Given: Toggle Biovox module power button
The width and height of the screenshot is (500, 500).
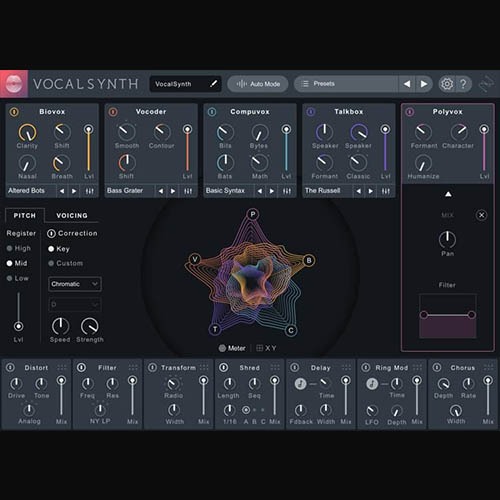Looking at the screenshot, I should point(14,112).
